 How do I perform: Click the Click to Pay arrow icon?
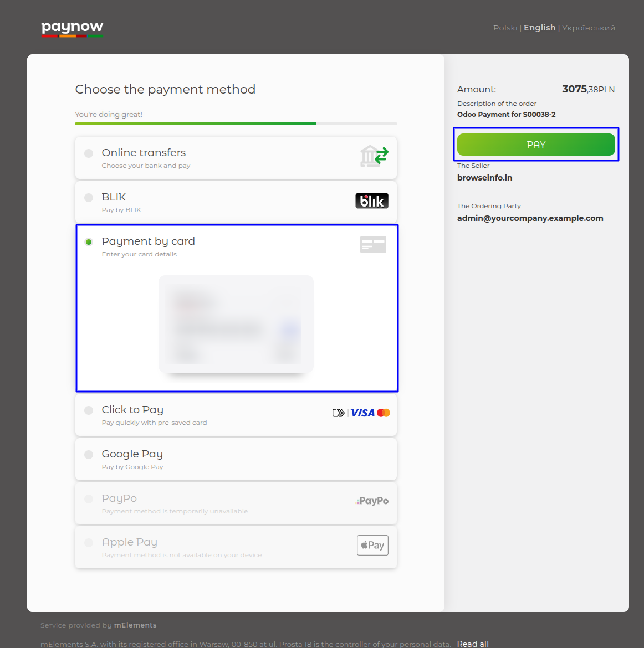click(338, 413)
